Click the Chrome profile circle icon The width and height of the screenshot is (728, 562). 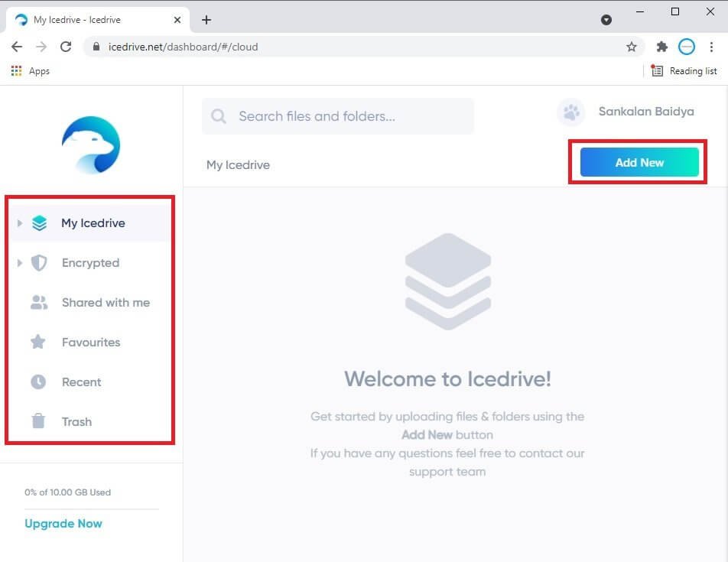pos(687,47)
